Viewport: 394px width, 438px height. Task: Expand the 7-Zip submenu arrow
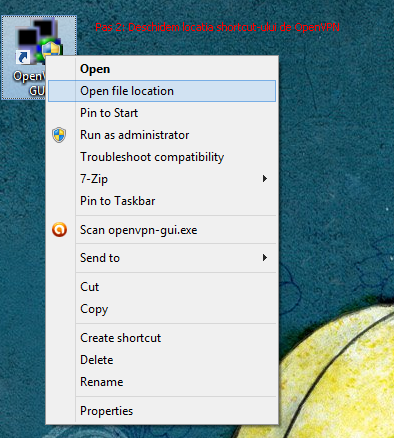[x=265, y=179]
